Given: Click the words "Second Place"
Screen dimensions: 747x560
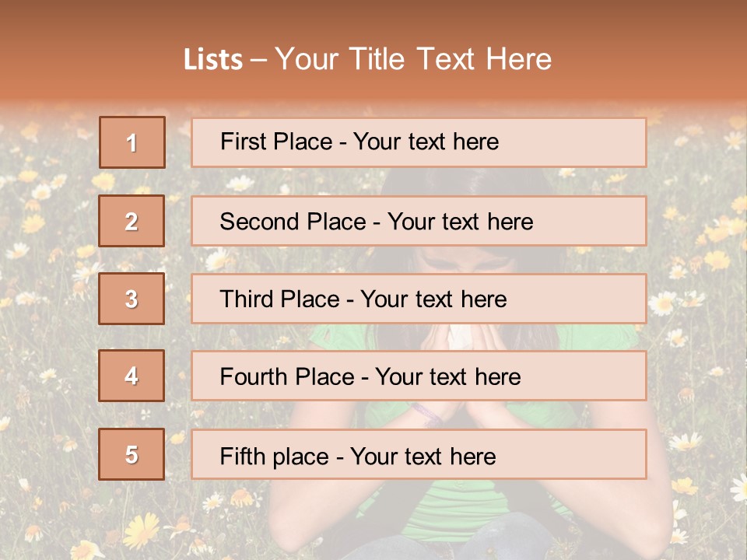Looking at the screenshot, I should tap(293, 222).
